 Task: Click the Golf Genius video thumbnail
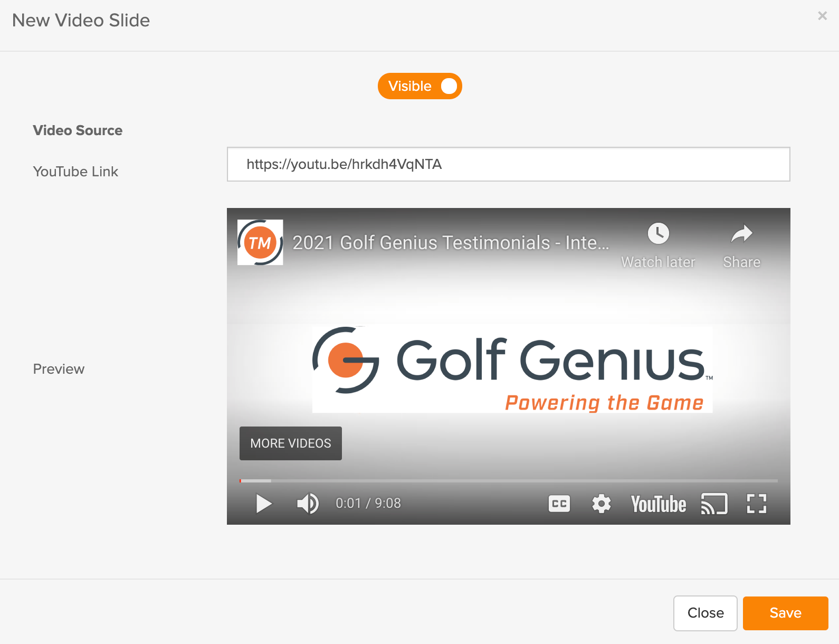pyautogui.click(x=509, y=366)
